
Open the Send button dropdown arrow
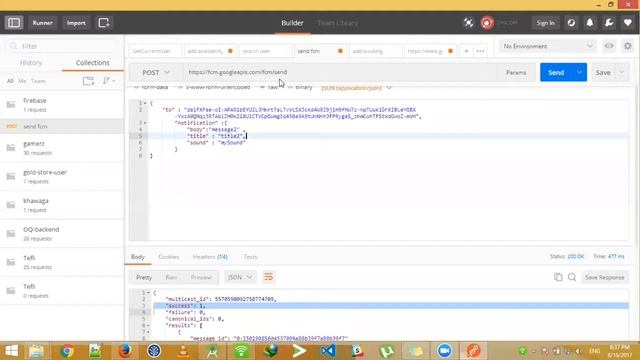tap(579, 72)
